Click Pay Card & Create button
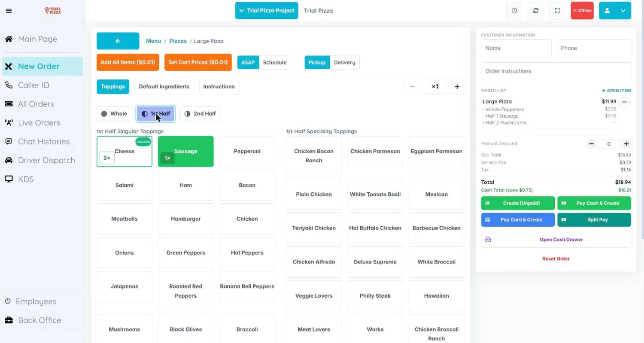The height and width of the screenshot is (343, 644). click(518, 220)
